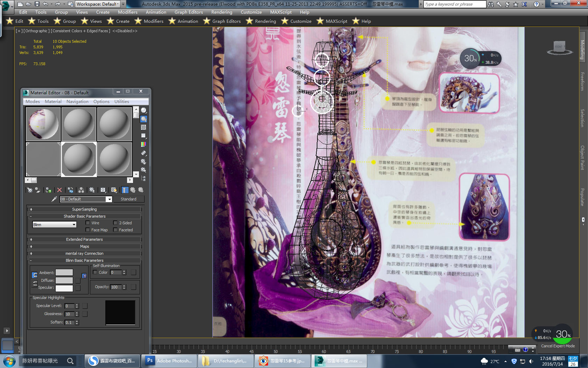Open the Modes menu in Material Editor
Viewport: 588px width, 368px height.
[x=33, y=102]
